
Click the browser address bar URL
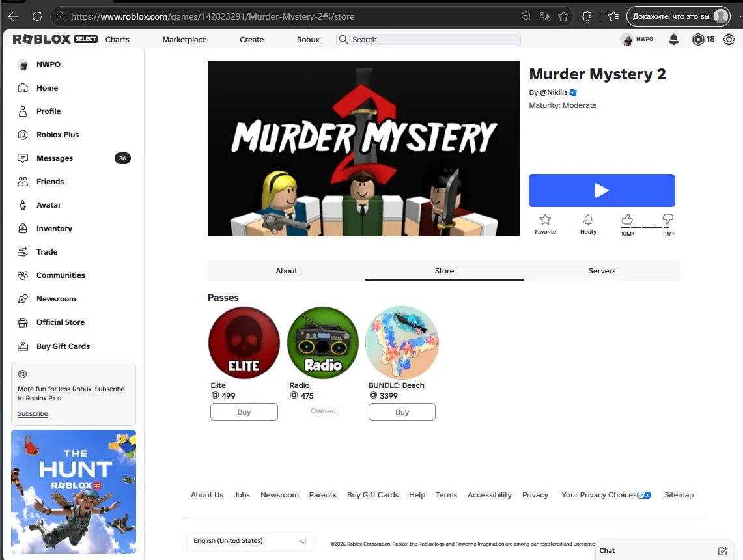[213, 16]
